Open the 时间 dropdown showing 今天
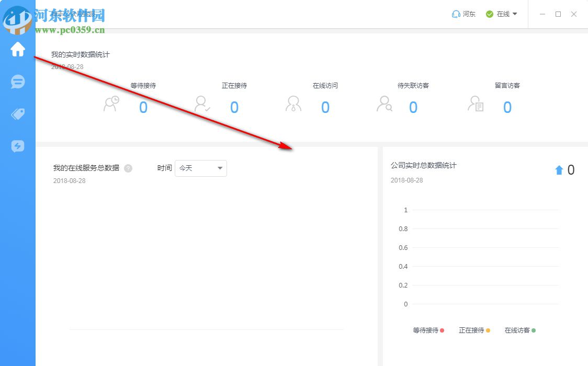 coord(200,168)
